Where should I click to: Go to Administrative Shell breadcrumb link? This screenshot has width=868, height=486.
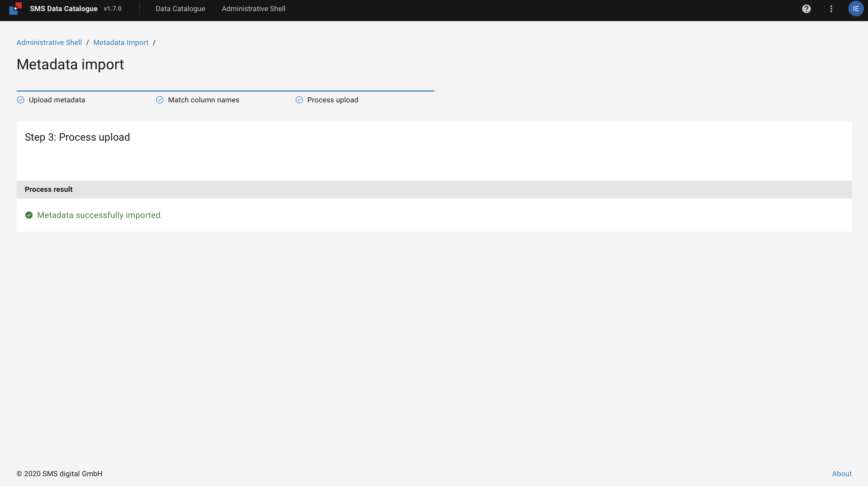49,42
